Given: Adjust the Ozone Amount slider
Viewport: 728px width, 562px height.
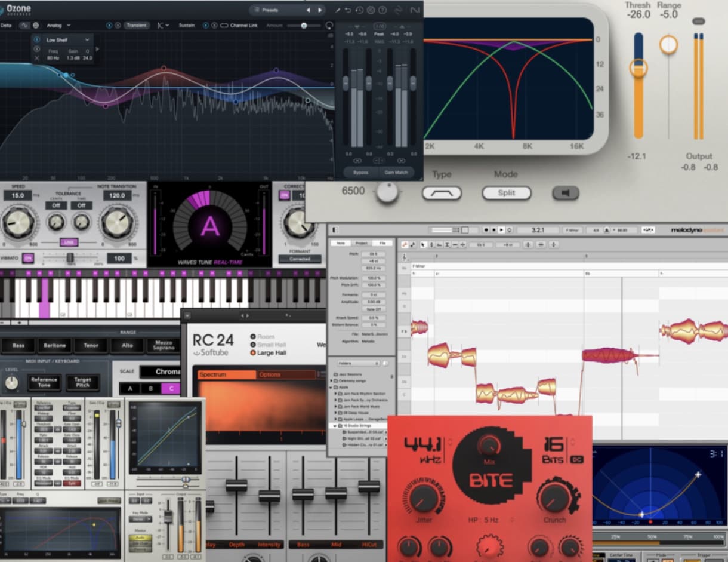Looking at the screenshot, I should pos(304,25).
